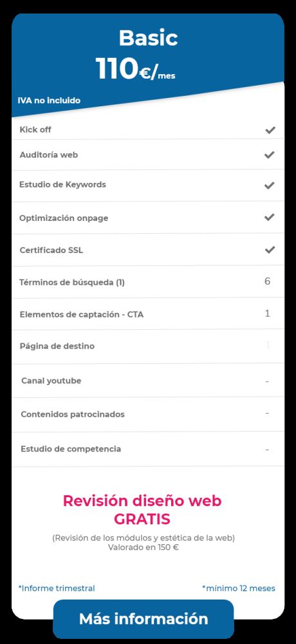Click the mínimo 12 meses footnote
The width and height of the screenshot is (296, 644).
pyautogui.click(x=239, y=588)
